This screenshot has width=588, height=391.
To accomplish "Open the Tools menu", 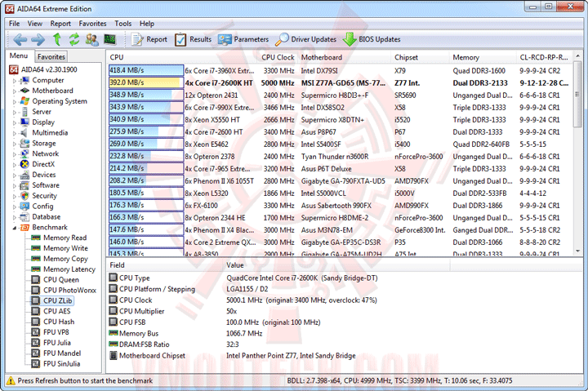I will pos(123,24).
